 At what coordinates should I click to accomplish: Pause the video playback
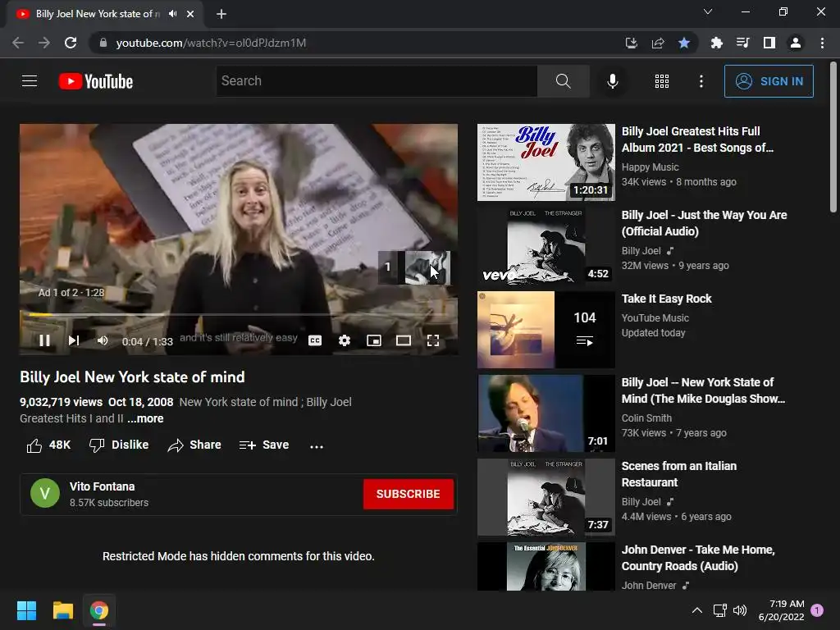[44, 340]
